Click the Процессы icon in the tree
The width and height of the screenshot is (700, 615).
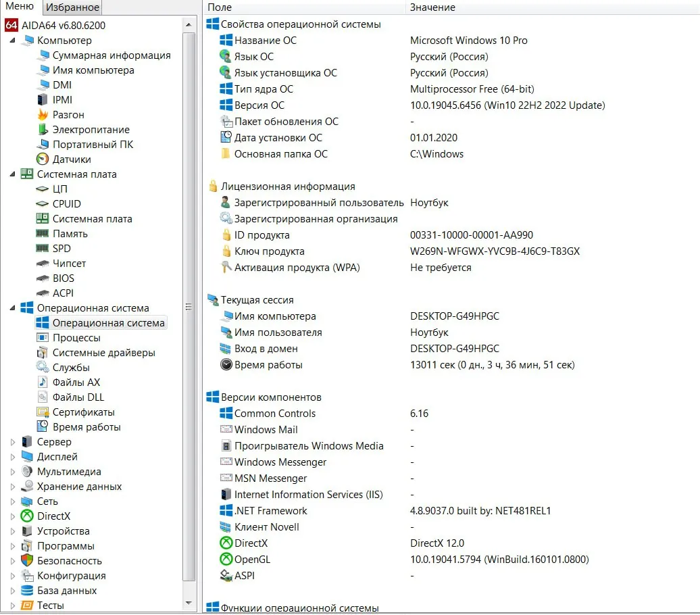(43, 338)
